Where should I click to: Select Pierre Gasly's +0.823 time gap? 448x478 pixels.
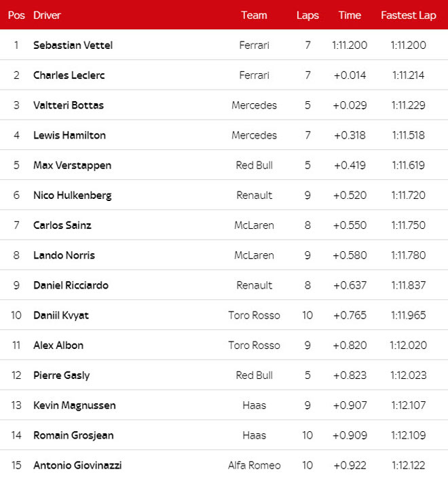(350, 375)
